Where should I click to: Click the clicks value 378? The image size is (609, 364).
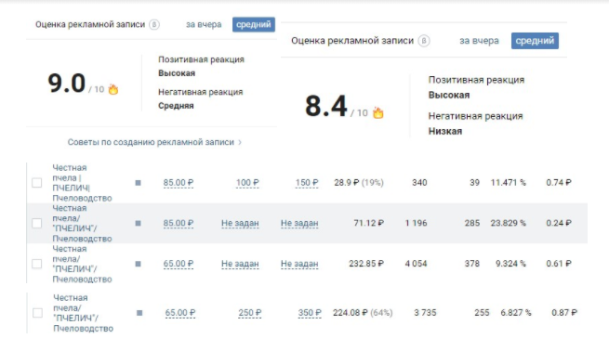(x=472, y=264)
